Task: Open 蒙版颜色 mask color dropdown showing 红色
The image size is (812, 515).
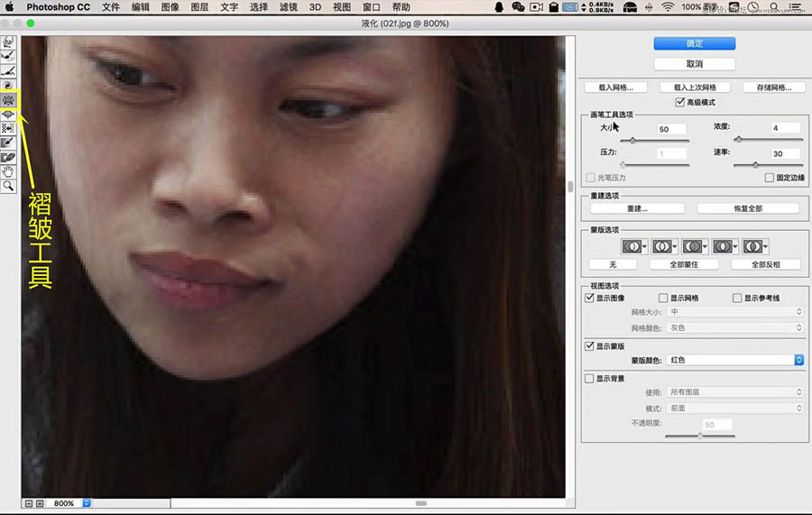Action: (x=735, y=360)
